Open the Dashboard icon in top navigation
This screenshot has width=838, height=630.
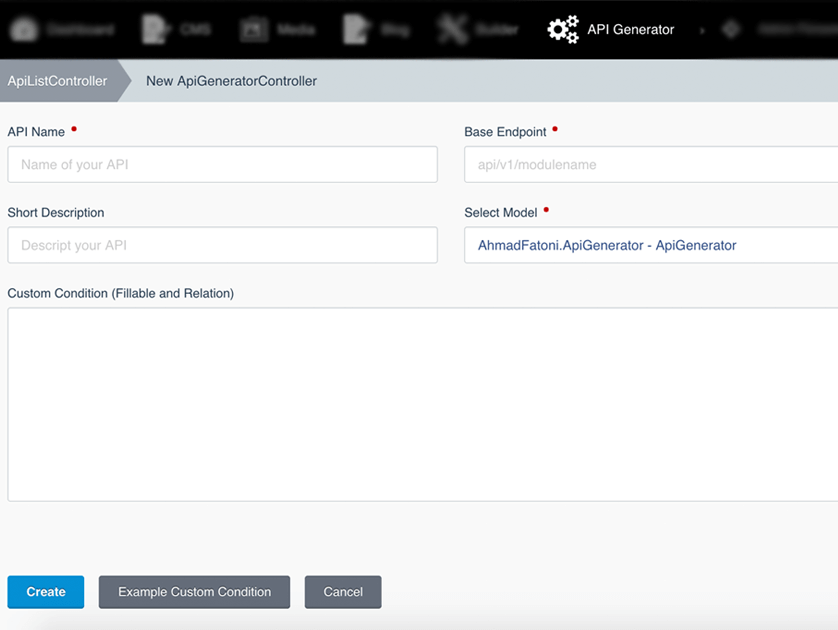coord(24,29)
